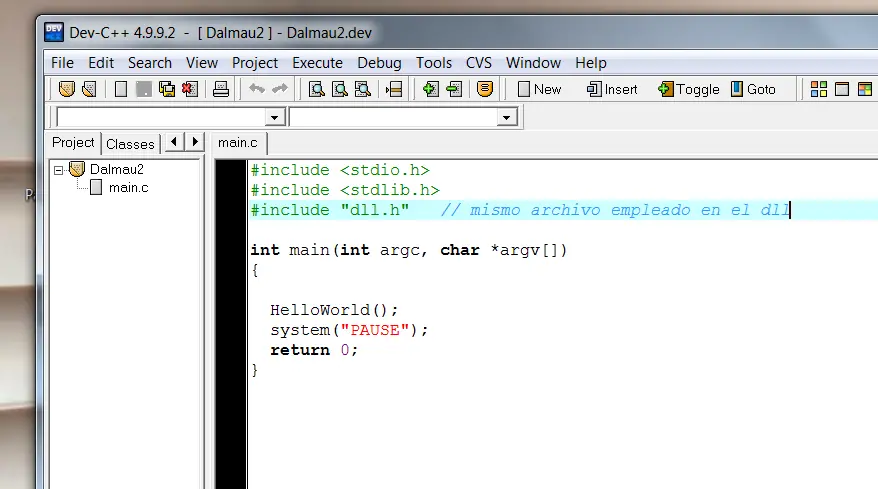Click the Toggle bookmark button

coord(689,89)
